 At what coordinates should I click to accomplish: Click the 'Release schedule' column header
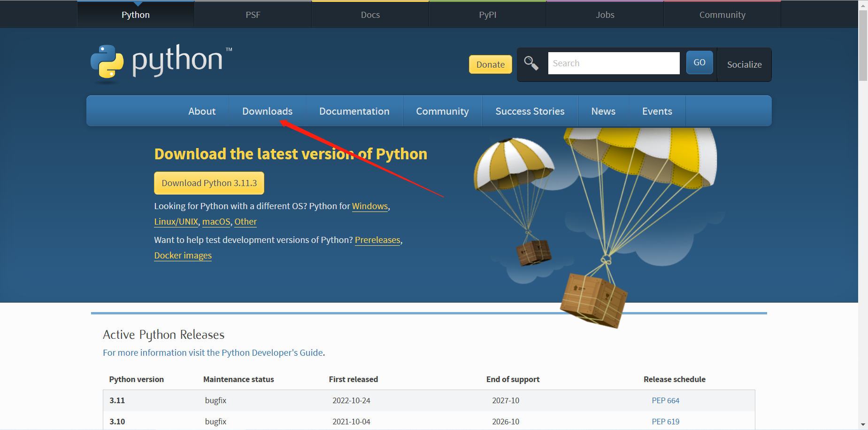[675, 379]
